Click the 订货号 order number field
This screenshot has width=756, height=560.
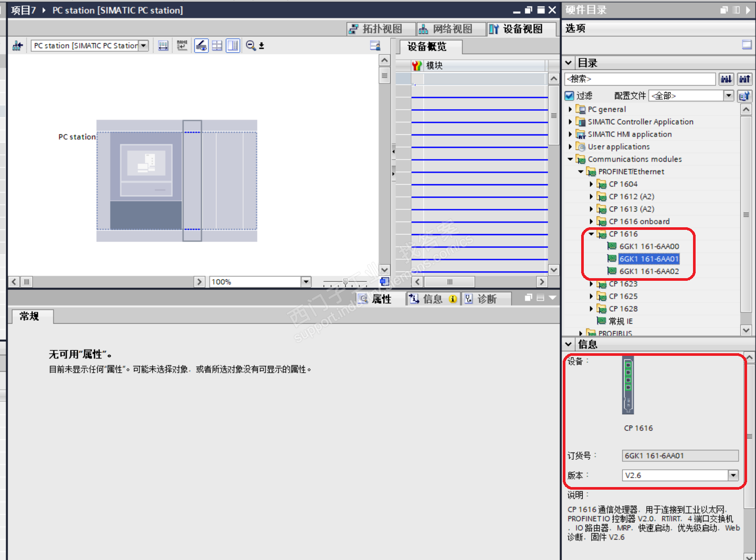coord(680,456)
